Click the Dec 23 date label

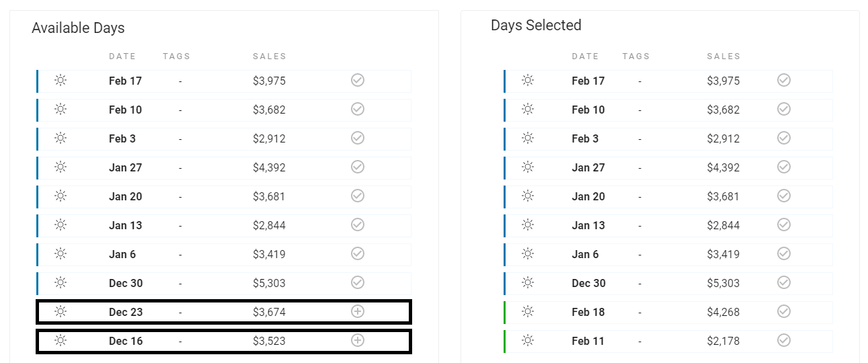[126, 312]
